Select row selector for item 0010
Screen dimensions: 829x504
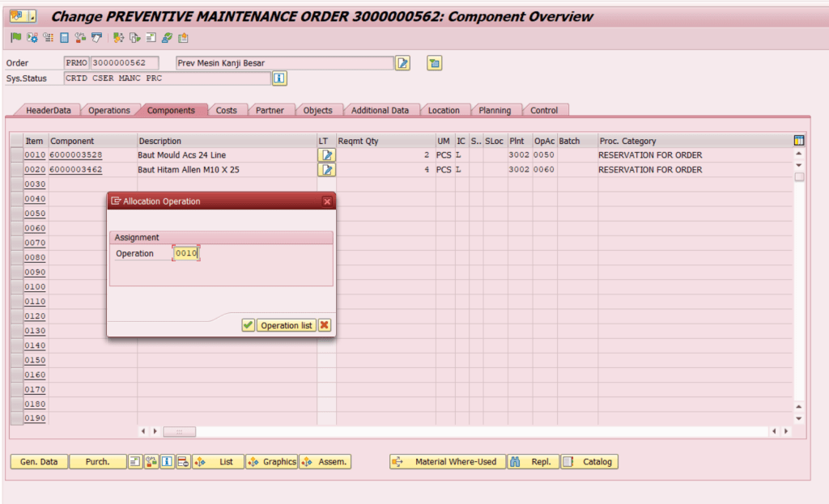click(x=16, y=155)
